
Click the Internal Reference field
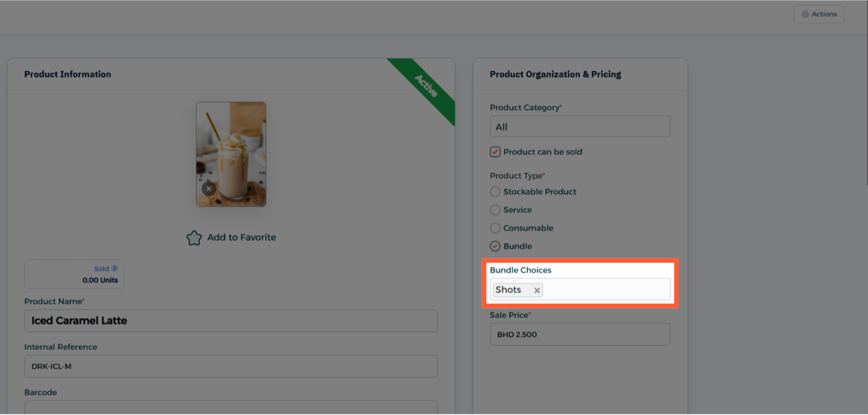231,367
